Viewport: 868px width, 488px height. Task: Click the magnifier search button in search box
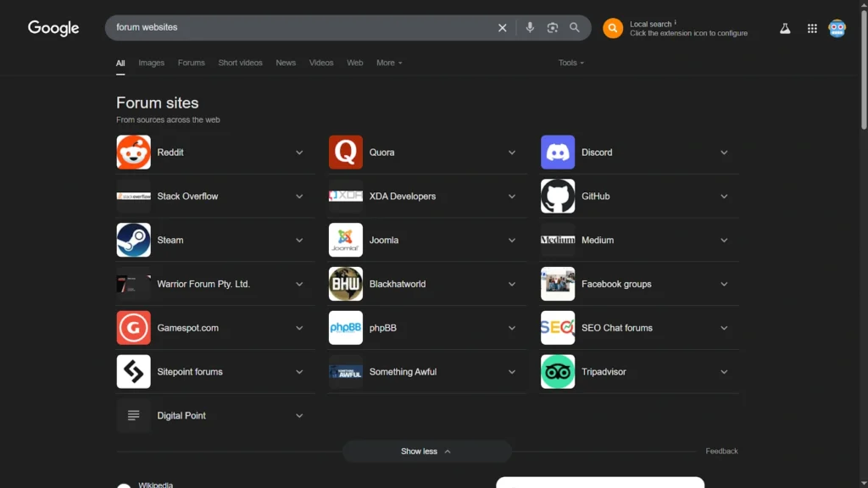[575, 27]
